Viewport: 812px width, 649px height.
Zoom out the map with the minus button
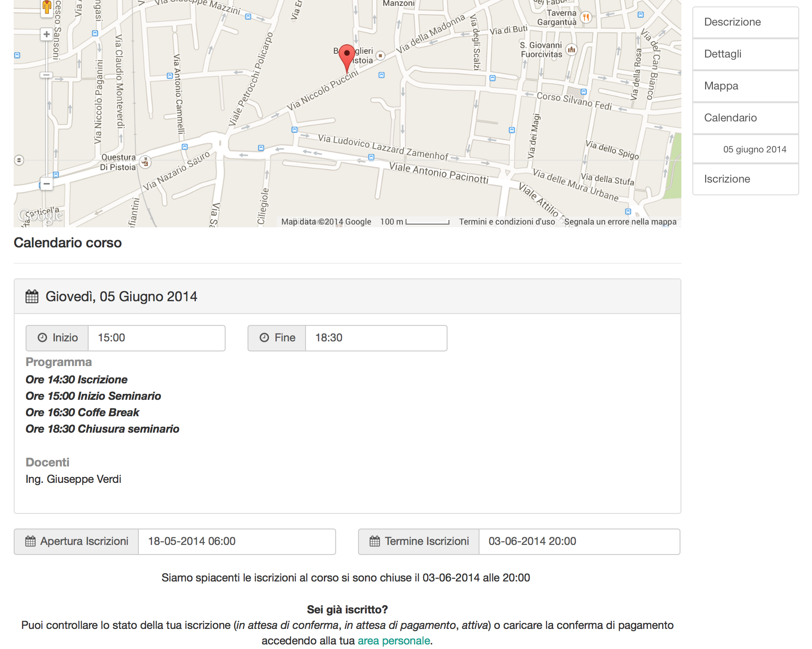click(46, 184)
